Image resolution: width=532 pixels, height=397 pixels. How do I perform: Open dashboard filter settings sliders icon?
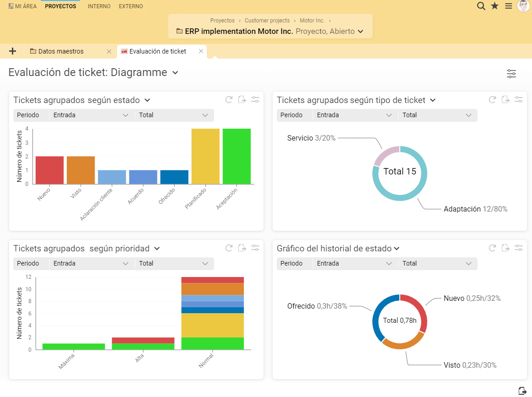511,74
